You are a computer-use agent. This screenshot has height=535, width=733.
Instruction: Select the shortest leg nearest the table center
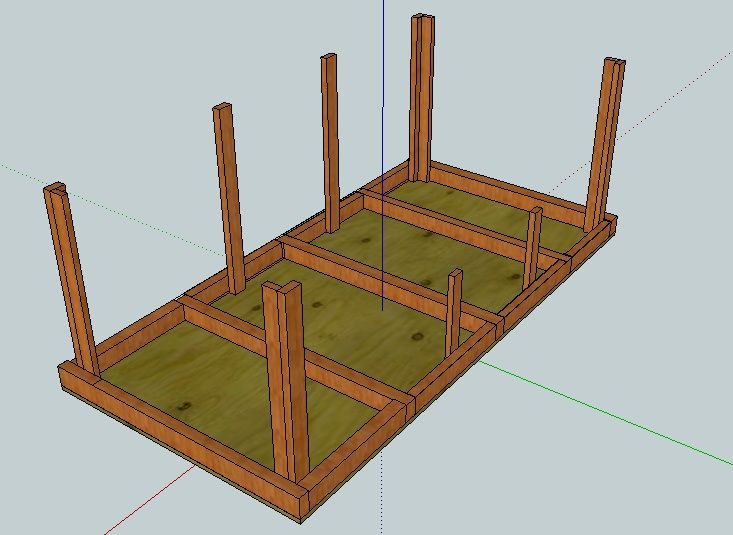453,310
